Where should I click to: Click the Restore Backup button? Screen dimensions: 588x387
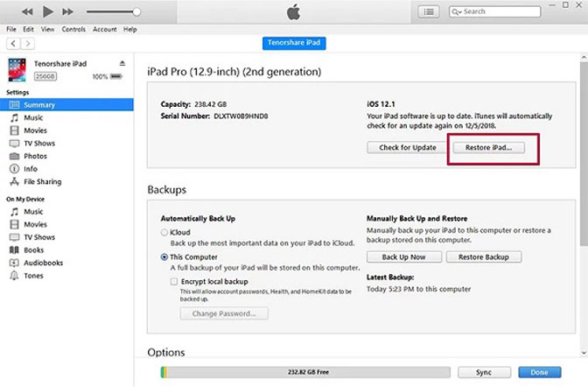(x=484, y=257)
